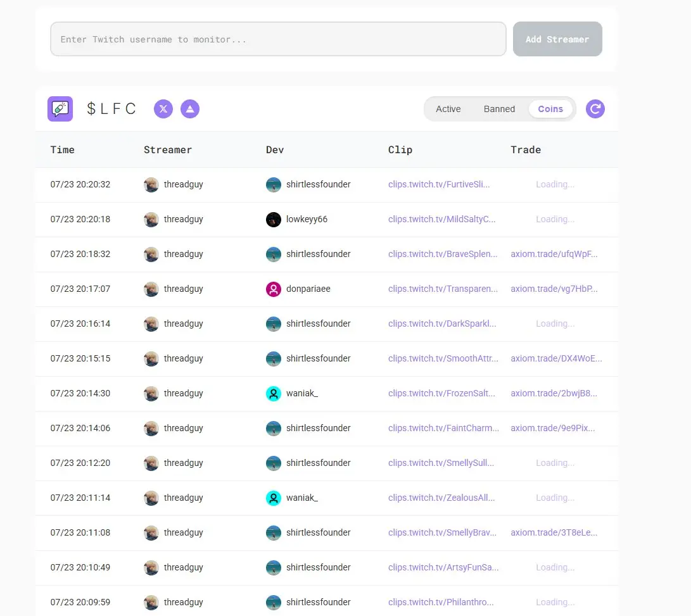Click threadguy avatar in 20:10:49 row
Image resolution: width=691 pixels, height=616 pixels.
pos(151,567)
